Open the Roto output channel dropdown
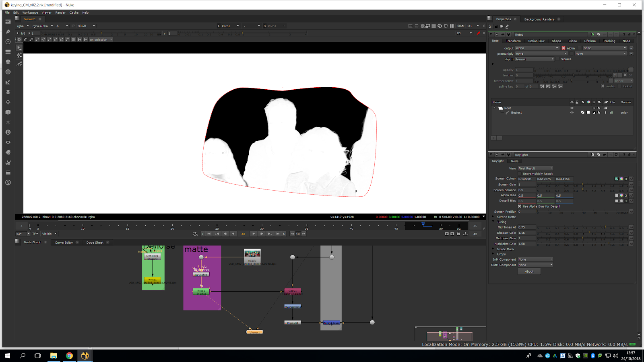Image resolution: width=644 pixels, height=362 pixels. coord(537,48)
